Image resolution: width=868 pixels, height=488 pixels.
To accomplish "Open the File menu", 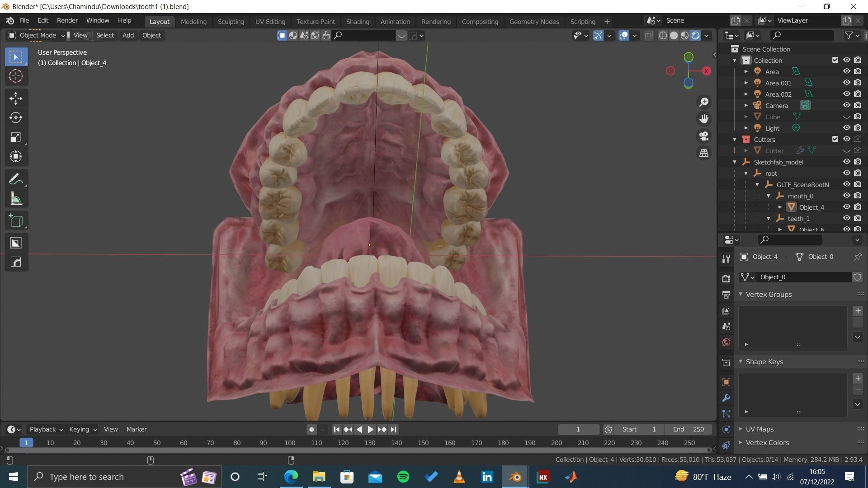I will coord(24,21).
